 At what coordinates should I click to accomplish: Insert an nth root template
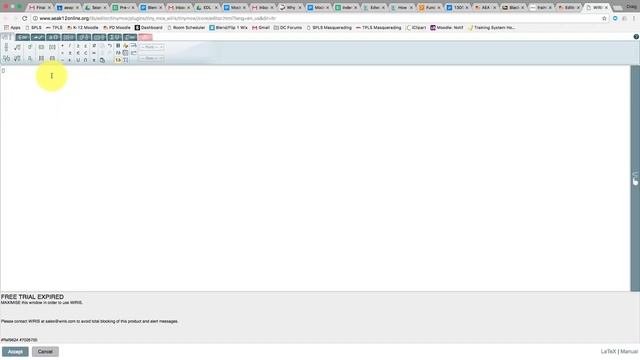(17, 58)
